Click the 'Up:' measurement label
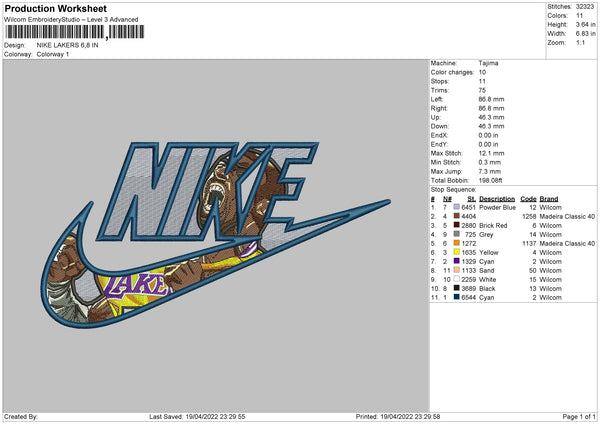The height and width of the screenshot is (424, 600). tap(435, 117)
